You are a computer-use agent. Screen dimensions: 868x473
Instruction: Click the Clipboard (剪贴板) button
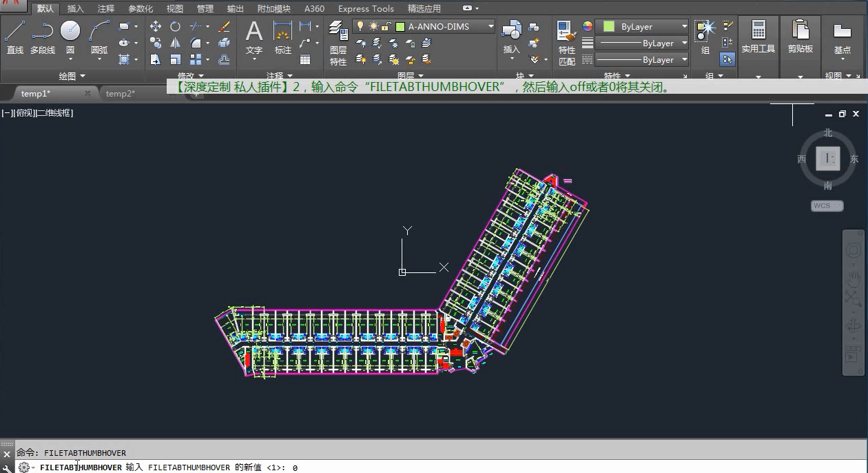coord(800,37)
